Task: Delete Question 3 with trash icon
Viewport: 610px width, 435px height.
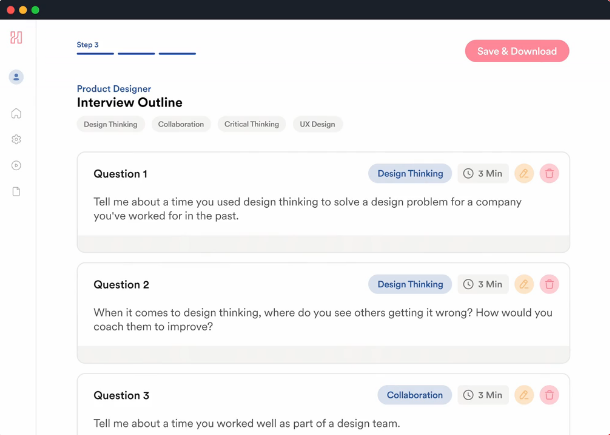Action: pyautogui.click(x=549, y=395)
